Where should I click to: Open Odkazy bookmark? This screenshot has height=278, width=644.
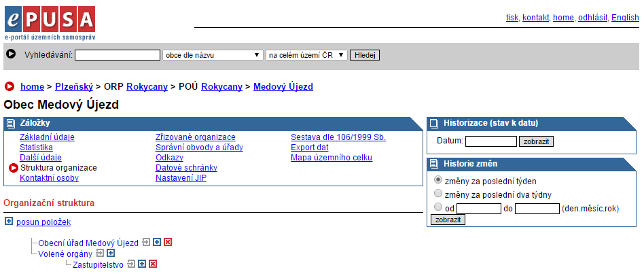point(169,158)
